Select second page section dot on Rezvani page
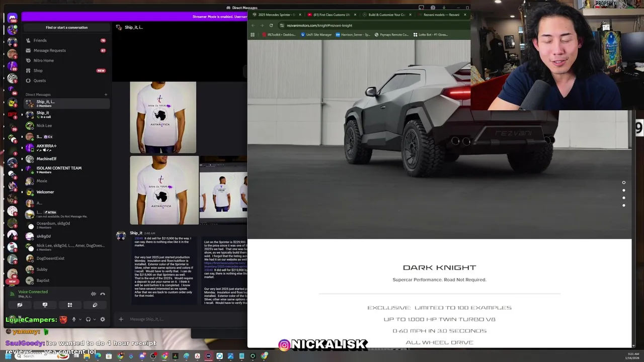 click(624, 190)
